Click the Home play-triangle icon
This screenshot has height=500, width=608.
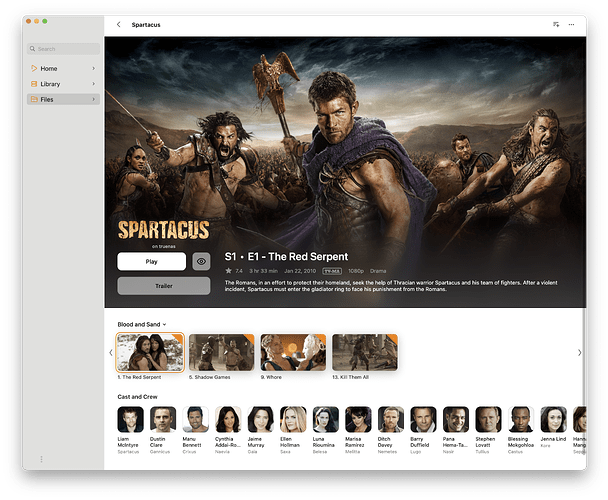(34, 68)
